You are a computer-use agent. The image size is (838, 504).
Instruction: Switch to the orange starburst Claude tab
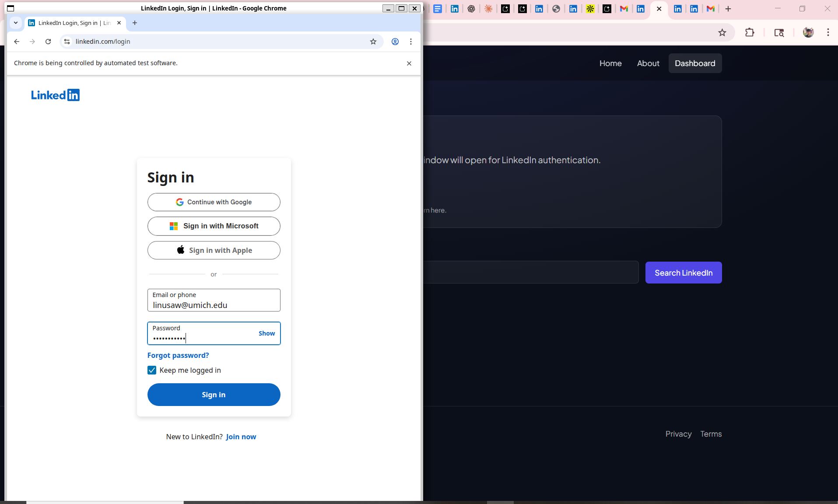[x=488, y=9]
